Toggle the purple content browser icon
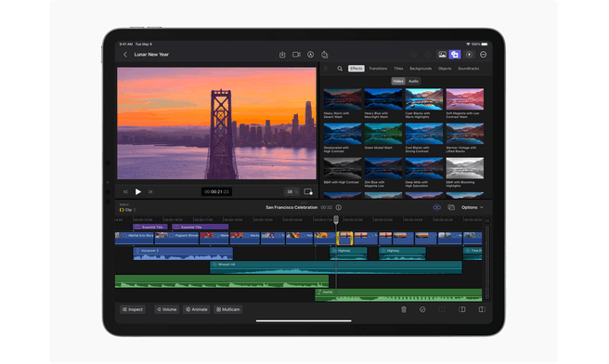The width and height of the screenshot is (609, 364). coord(455,55)
